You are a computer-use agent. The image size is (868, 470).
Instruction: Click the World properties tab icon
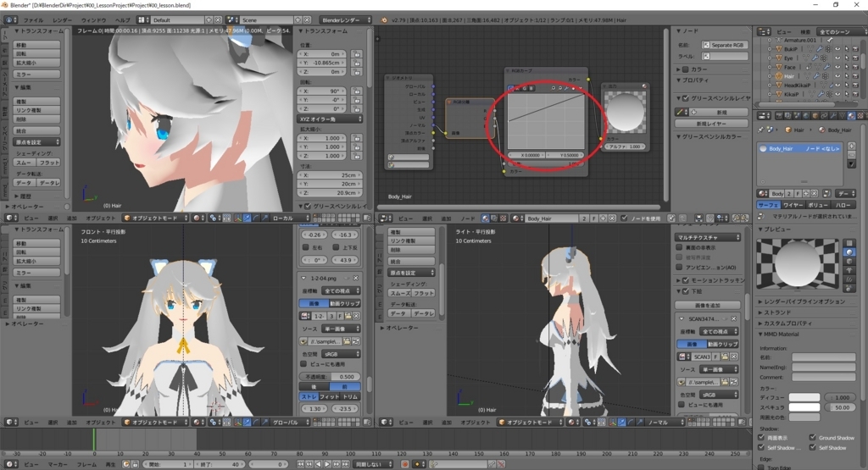point(807,115)
